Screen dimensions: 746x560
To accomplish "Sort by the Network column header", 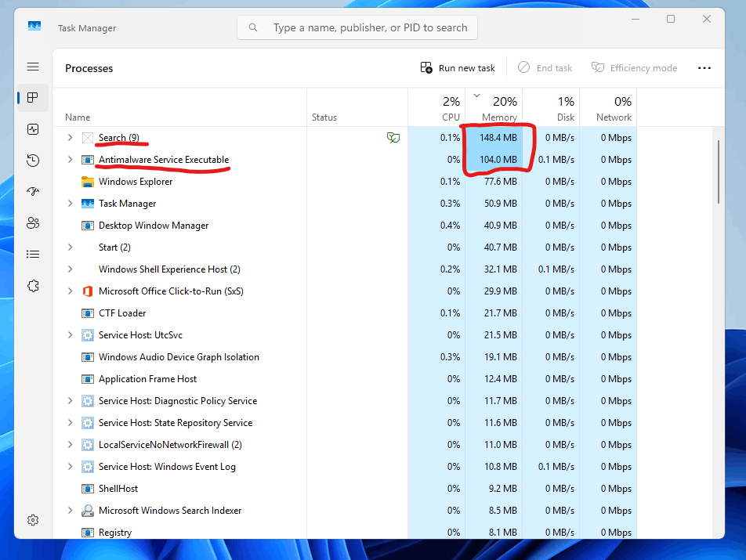I will tap(608, 107).
